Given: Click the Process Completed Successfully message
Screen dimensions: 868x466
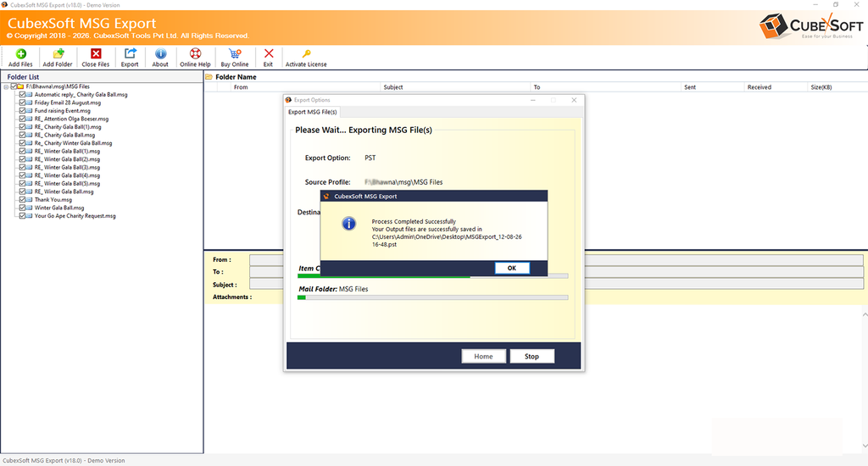Looking at the screenshot, I should [414, 221].
